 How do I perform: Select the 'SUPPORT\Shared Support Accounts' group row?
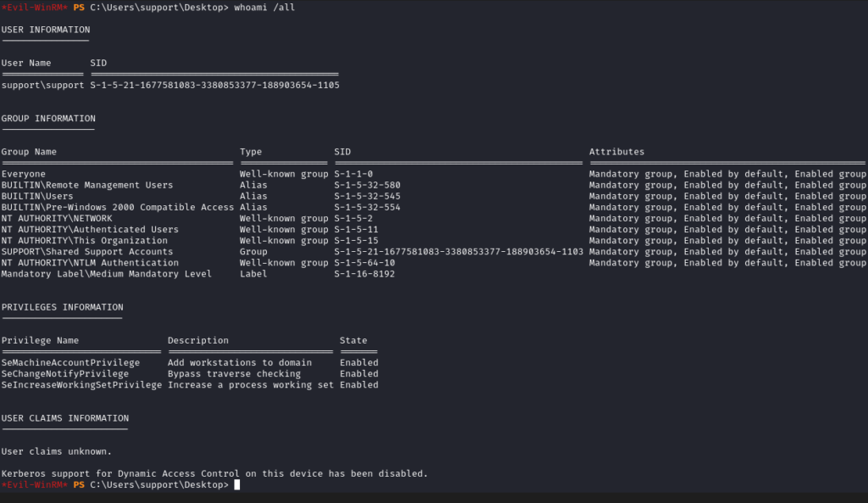pyautogui.click(x=87, y=252)
